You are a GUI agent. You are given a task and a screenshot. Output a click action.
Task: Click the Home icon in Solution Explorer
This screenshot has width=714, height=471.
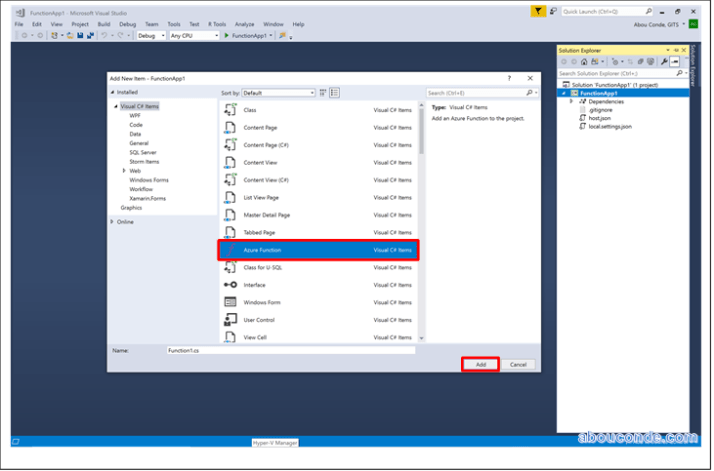585,62
